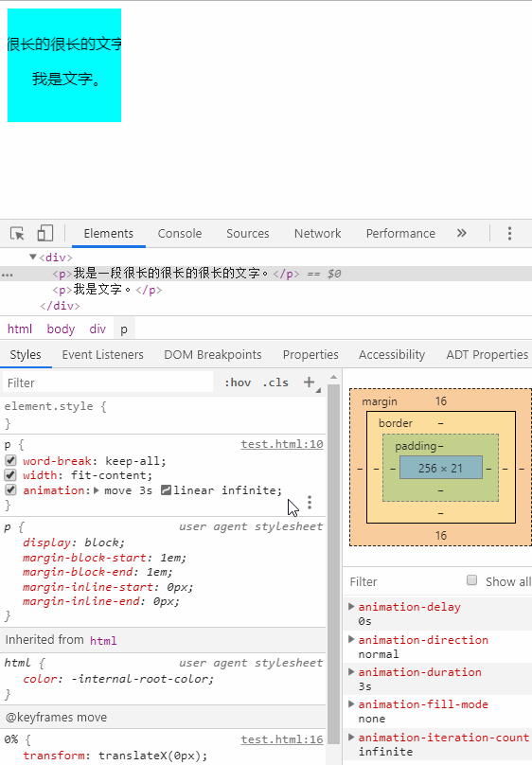Toggle the :hov element state button

pyautogui.click(x=238, y=382)
